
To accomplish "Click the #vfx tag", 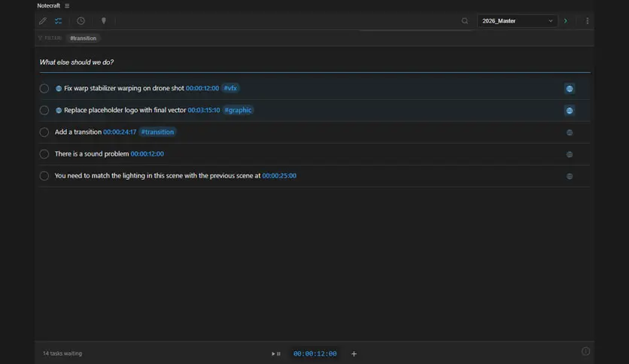I will tap(230, 88).
